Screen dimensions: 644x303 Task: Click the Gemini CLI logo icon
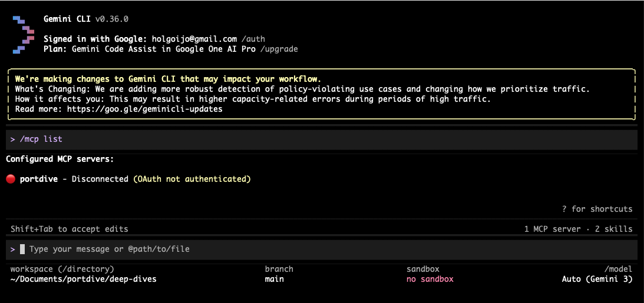click(24, 35)
